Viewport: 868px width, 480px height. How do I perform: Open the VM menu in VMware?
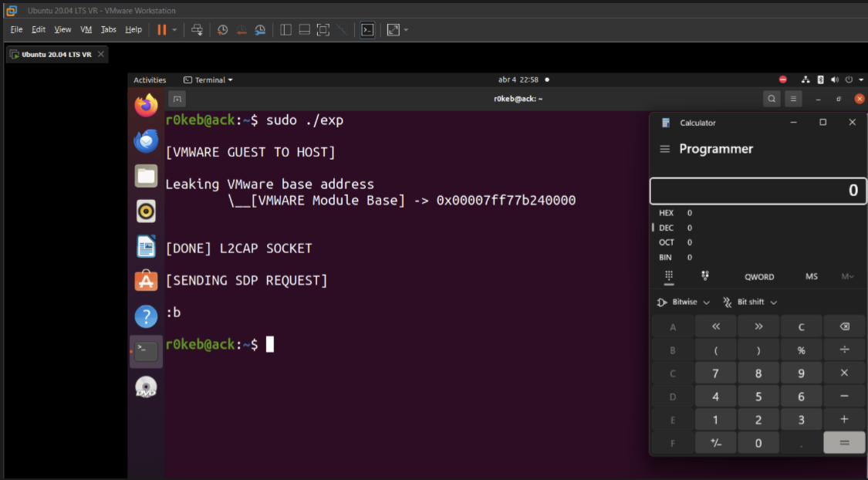pos(86,30)
